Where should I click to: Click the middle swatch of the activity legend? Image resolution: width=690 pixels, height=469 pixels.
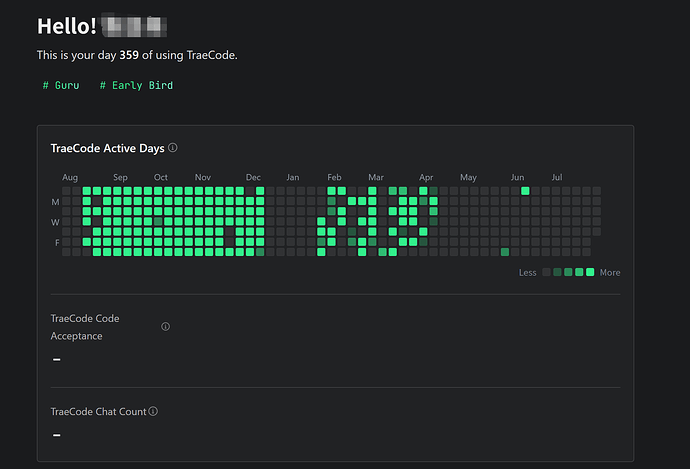point(568,272)
